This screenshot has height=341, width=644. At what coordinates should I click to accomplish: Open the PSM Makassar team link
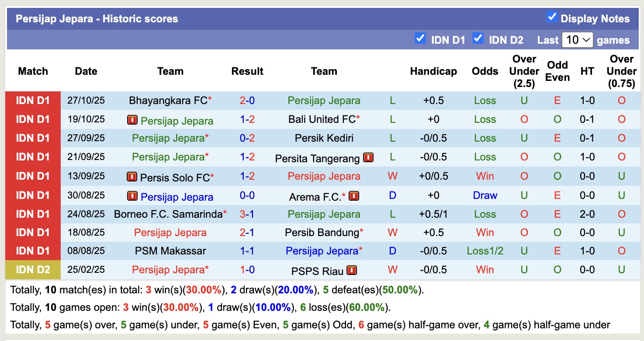click(170, 251)
